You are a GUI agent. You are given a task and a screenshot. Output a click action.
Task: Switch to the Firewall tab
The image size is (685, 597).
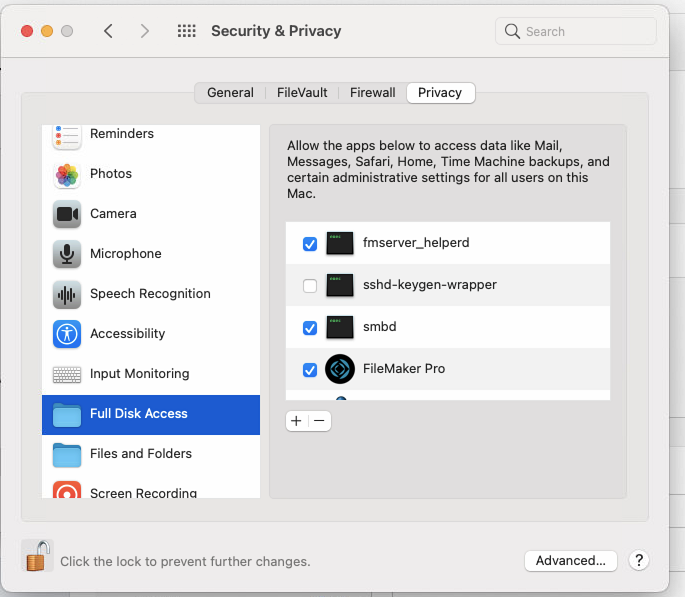pyautogui.click(x=372, y=93)
